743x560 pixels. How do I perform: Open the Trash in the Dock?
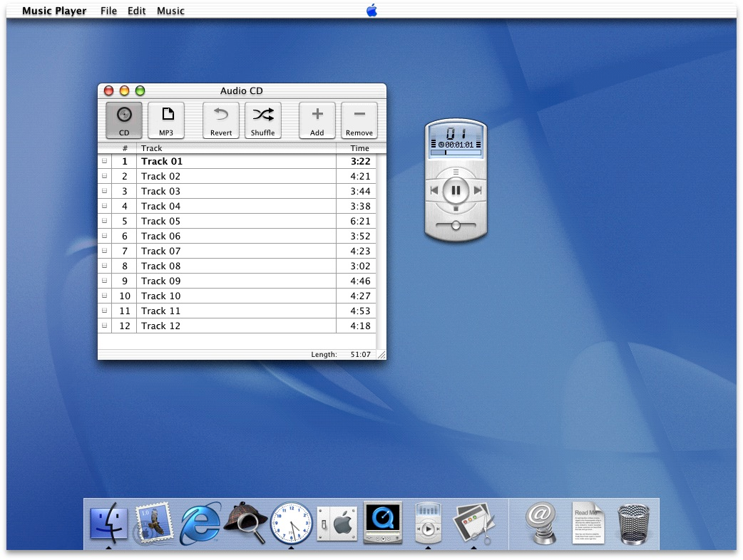coord(633,524)
